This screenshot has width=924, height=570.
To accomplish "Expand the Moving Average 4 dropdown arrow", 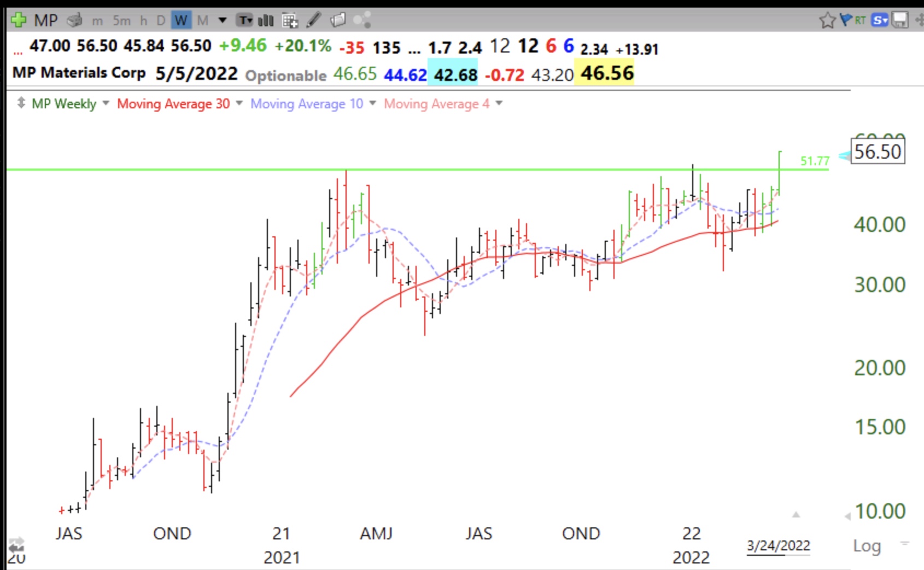I will (499, 103).
